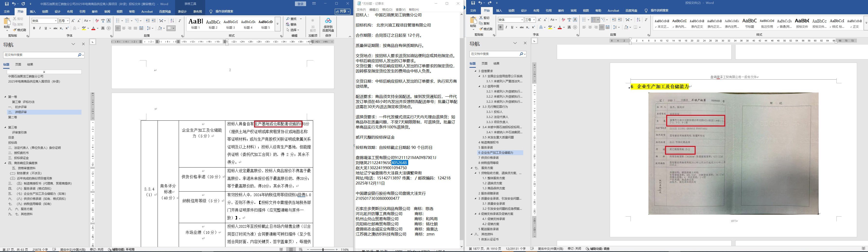Open paragraph settings launcher in 投标文件(2) Word ribbon
This screenshot has height=252, width=868.
click(x=649, y=35)
